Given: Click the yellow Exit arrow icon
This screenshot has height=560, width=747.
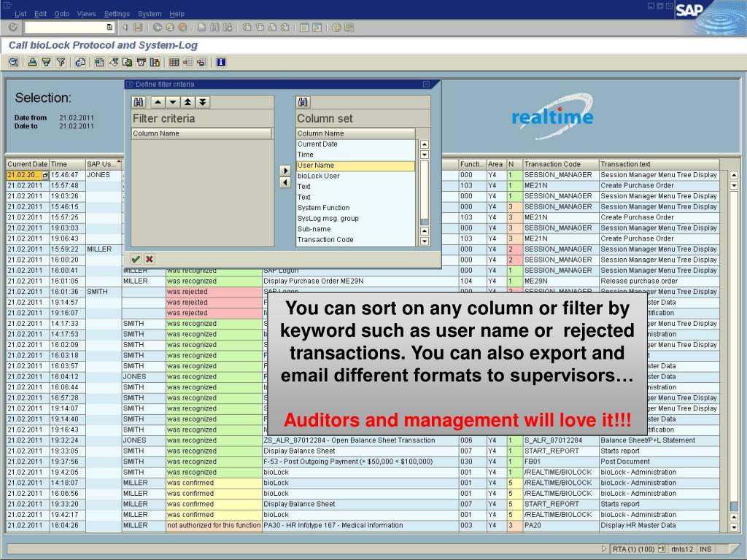Looking at the screenshot, I should (169, 28).
